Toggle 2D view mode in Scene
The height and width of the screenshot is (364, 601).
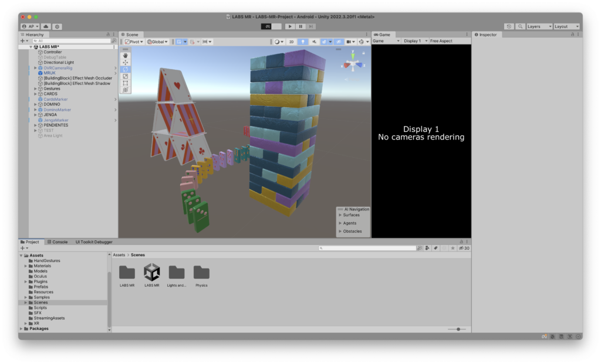click(291, 42)
